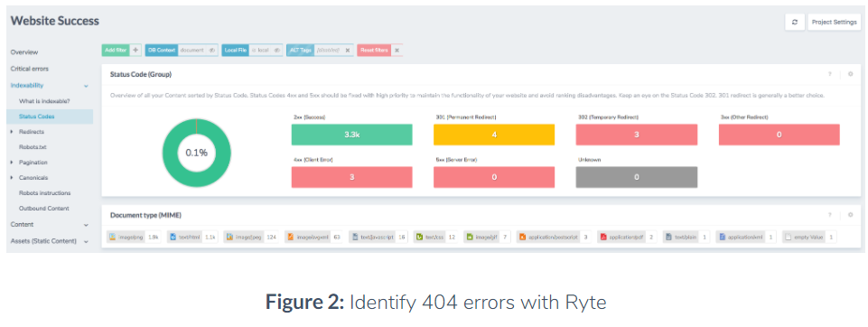This screenshot has width=868, height=327.
Task: Remove the ALT Tags filter with its X
Action: [347, 50]
